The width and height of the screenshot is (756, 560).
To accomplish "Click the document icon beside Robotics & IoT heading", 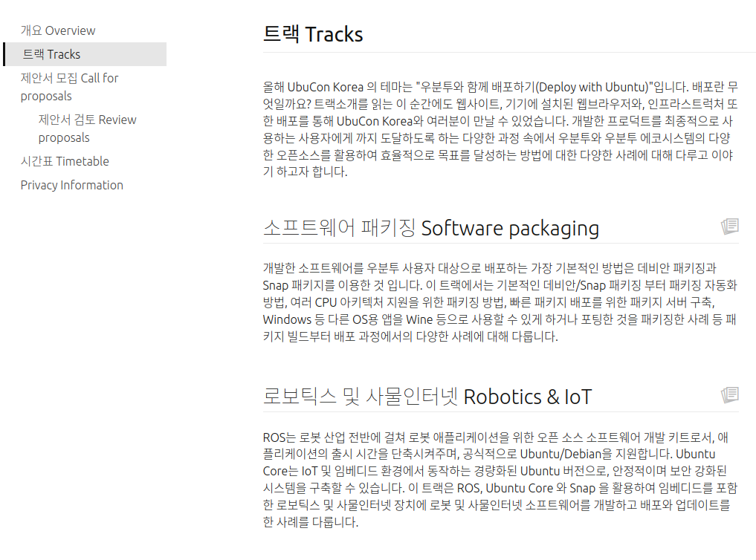I will [730, 395].
